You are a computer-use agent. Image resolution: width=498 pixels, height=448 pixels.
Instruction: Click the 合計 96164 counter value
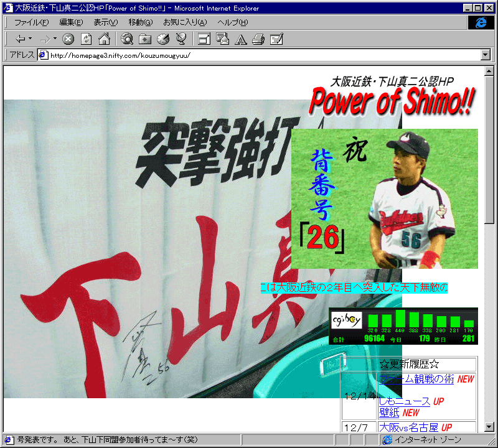point(374,338)
